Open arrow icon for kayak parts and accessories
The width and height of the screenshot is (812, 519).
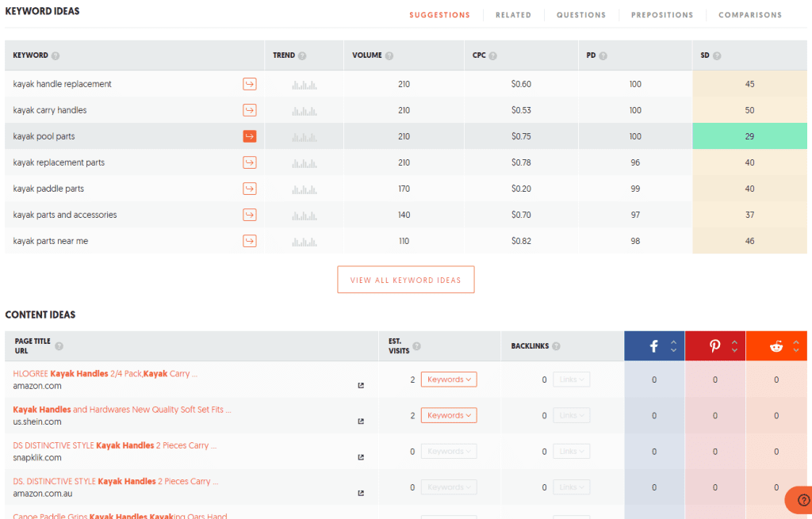(250, 215)
